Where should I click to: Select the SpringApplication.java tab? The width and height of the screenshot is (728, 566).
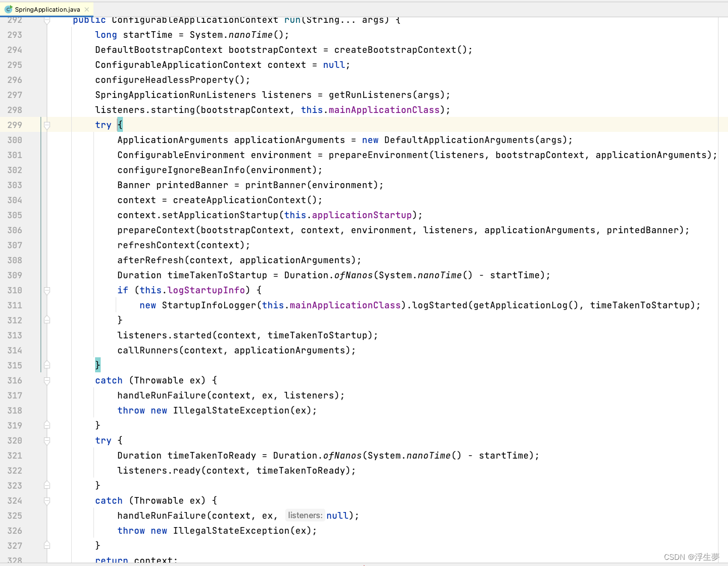click(x=47, y=9)
